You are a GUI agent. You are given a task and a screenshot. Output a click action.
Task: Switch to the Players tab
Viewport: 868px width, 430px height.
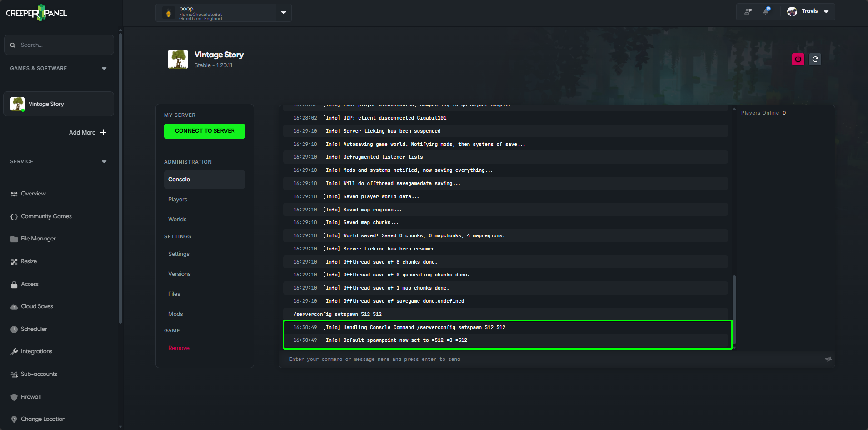click(x=178, y=200)
